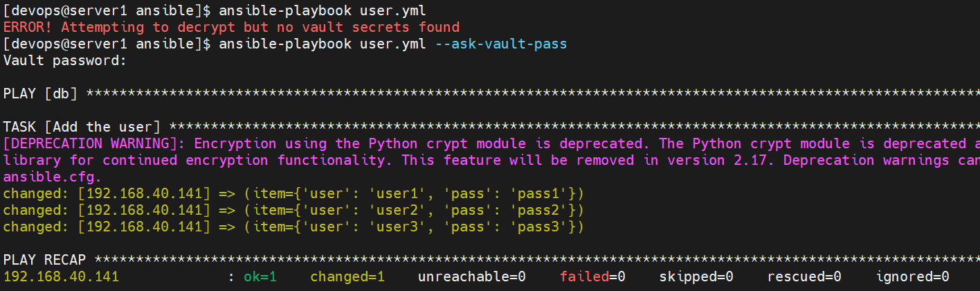Click the changed line for user2

click(x=293, y=211)
